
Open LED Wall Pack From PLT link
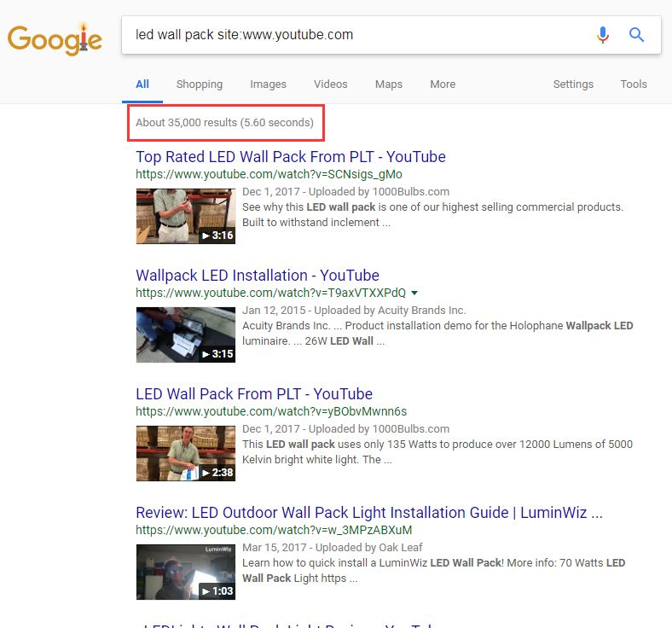click(253, 394)
